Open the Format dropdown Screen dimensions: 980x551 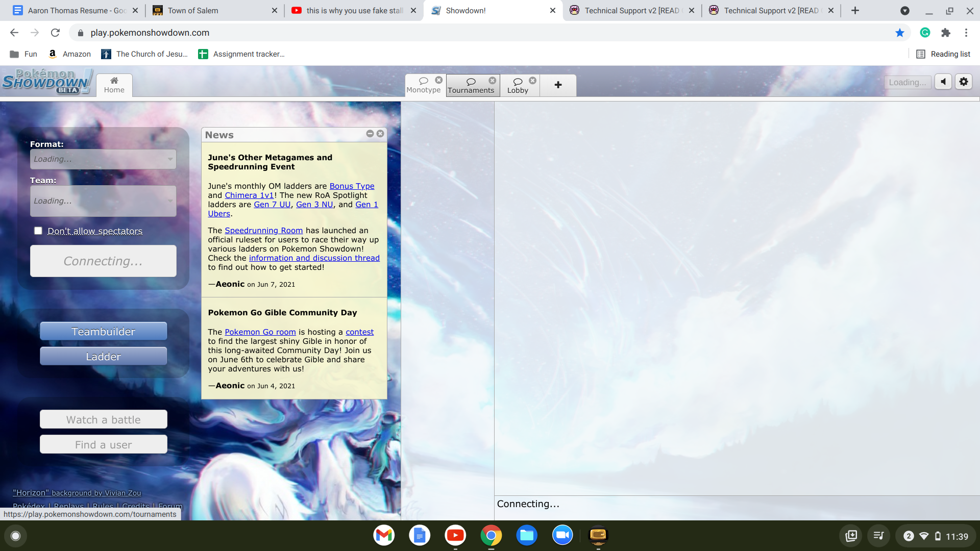[103, 159]
